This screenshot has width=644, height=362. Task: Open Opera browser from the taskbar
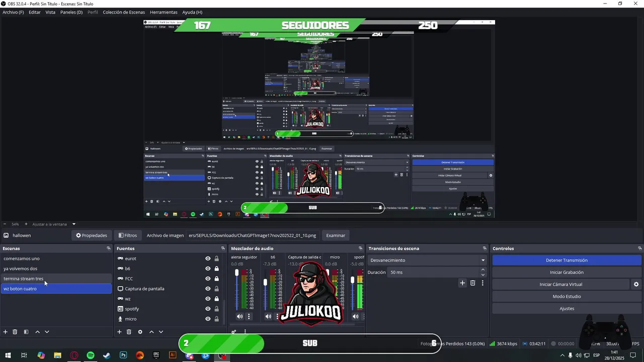pyautogui.click(x=74, y=355)
